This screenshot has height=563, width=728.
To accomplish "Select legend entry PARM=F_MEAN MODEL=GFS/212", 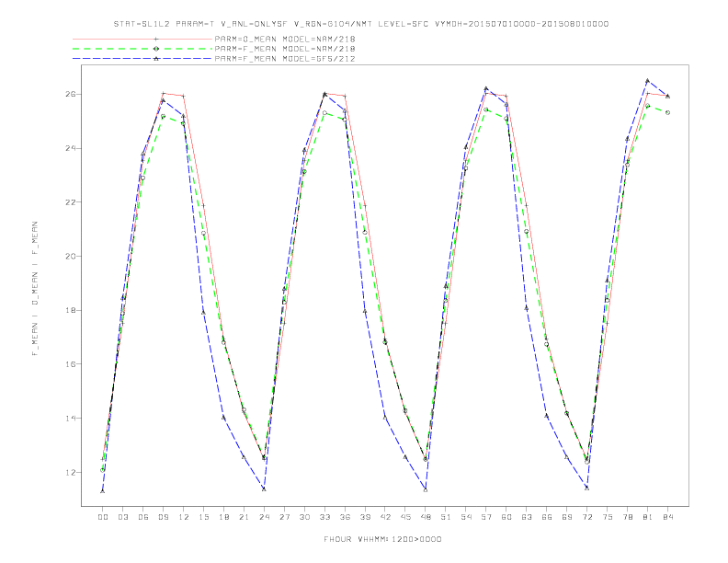I will point(285,59).
